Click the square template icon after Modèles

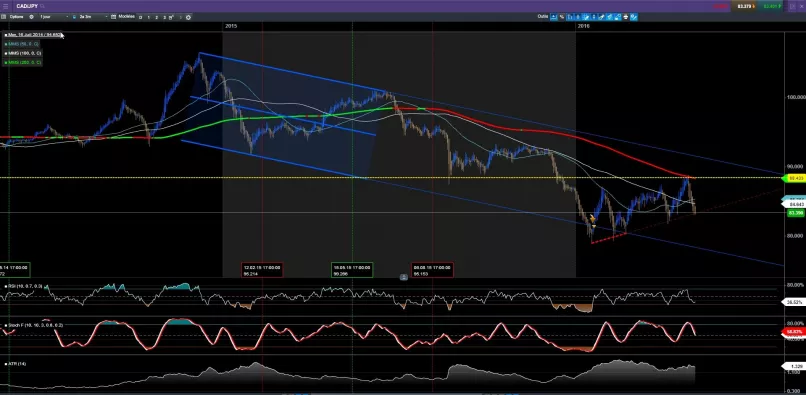pyautogui.click(x=140, y=17)
